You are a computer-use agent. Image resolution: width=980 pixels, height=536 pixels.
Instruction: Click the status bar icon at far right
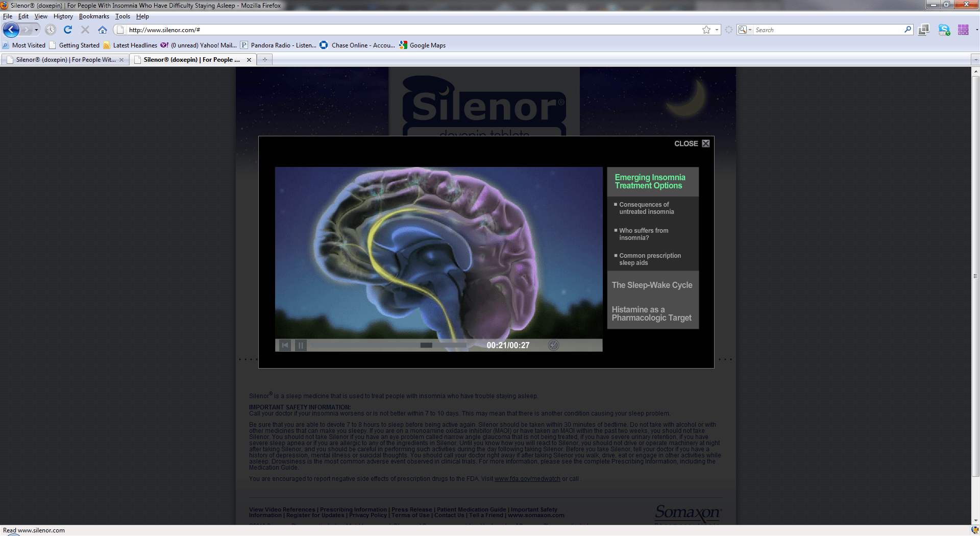tap(975, 530)
